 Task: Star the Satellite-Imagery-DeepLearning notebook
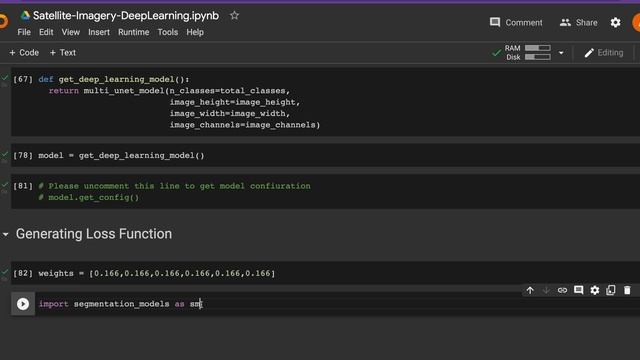pos(234,16)
